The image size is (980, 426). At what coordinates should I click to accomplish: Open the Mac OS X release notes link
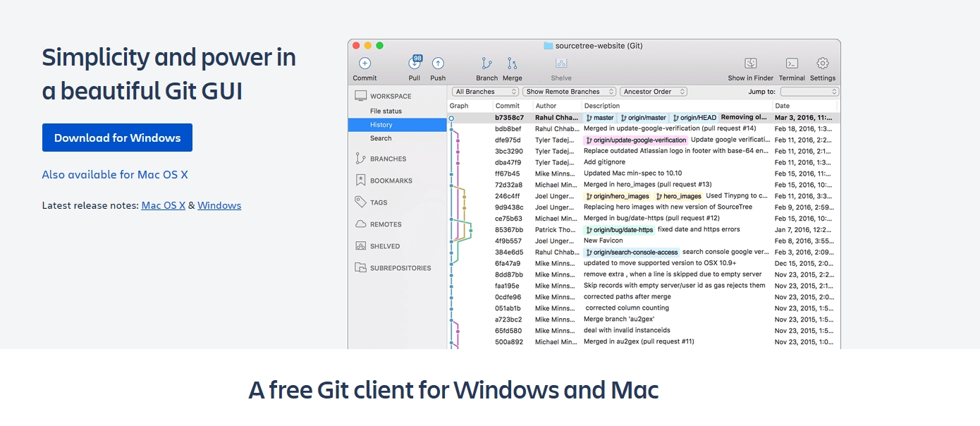pyautogui.click(x=164, y=205)
